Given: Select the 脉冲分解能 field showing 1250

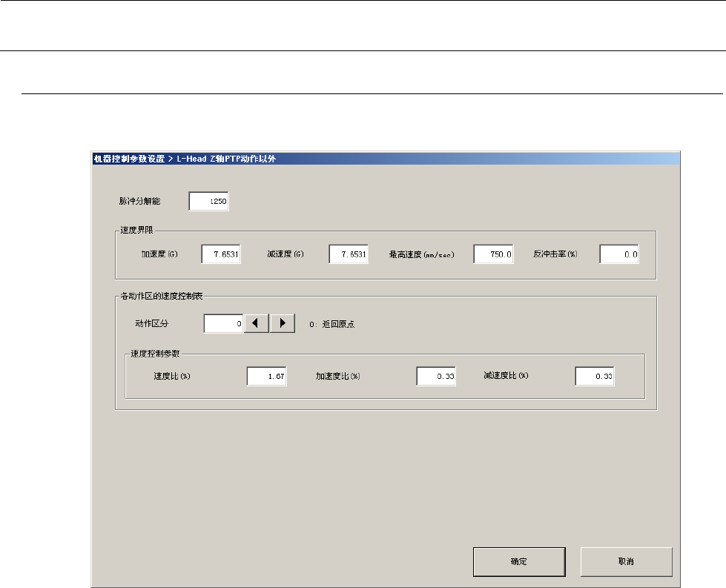Looking at the screenshot, I should coord(209,202).
